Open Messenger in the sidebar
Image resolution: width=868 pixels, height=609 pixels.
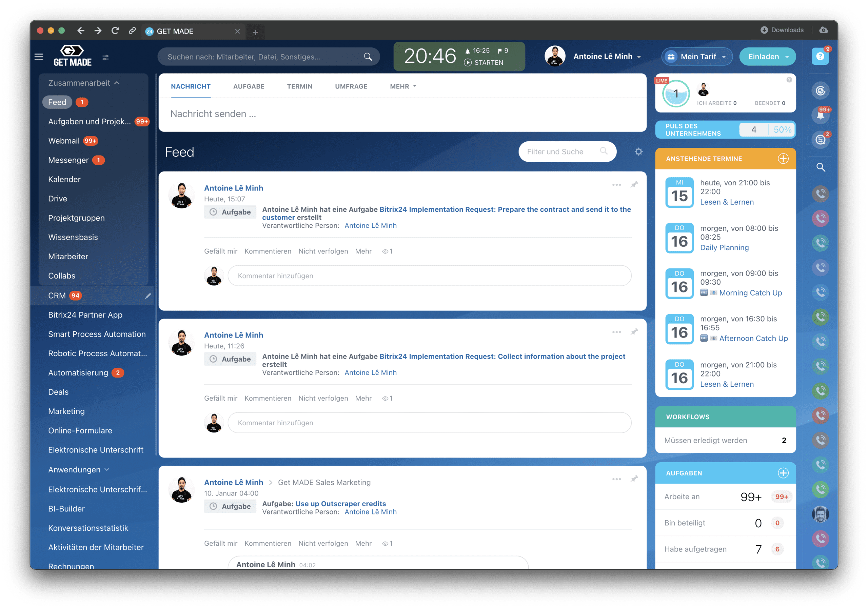68,160
